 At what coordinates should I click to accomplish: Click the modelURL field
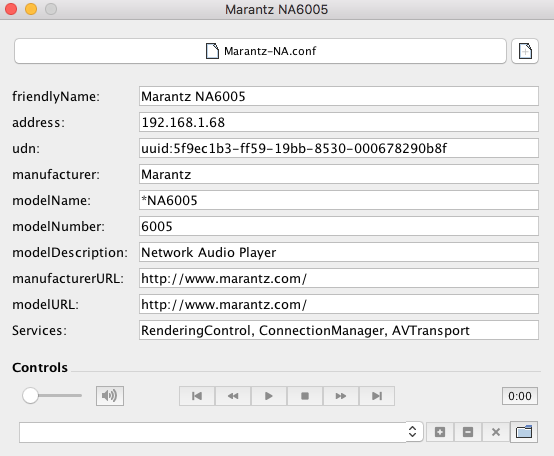pyautogui.click(x=338, y=304)
